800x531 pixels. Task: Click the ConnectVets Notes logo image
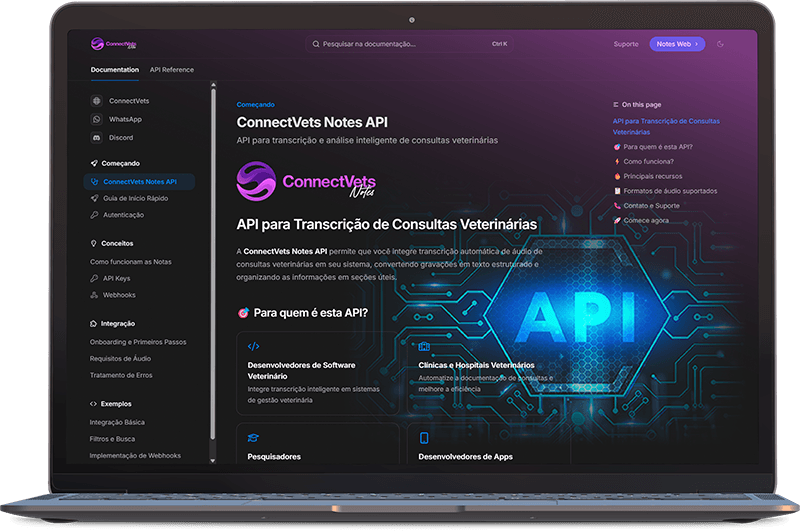(306, 182)
